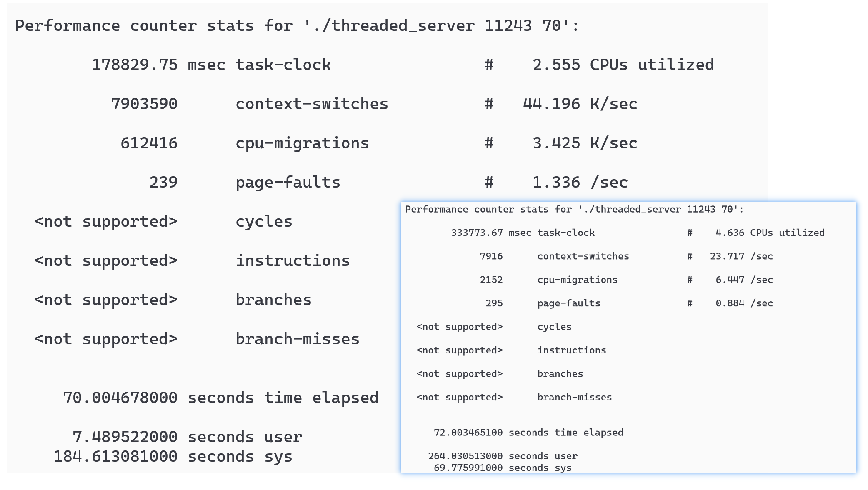Viewport: 868px width, 490px height.
Task: Click the 7916 context-switches inset value
Action: tap(491, 256)
